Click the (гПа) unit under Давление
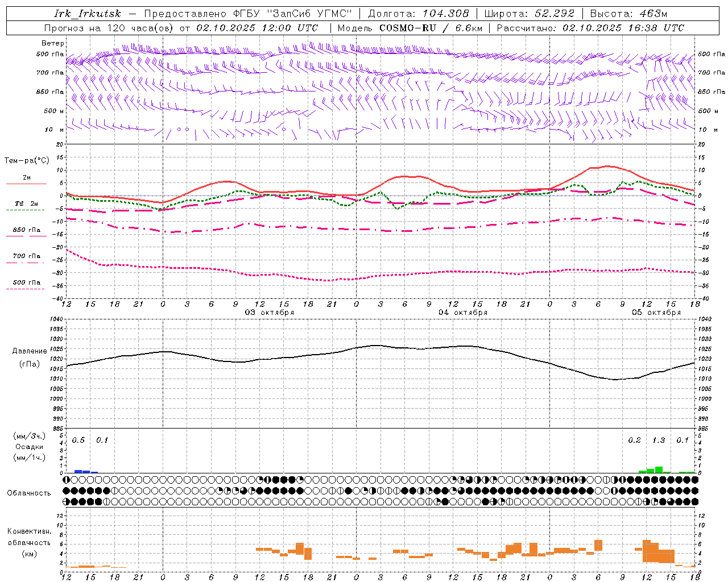The height and width of the screenshot is (582, 728). pyautogui.click(x=30, y=364)
